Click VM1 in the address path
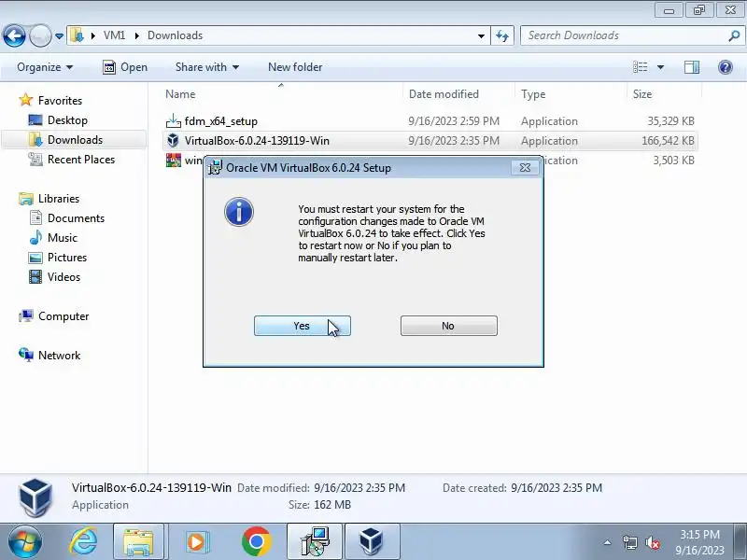This screenshot has width=747, height=560. (x=114, y=35)
